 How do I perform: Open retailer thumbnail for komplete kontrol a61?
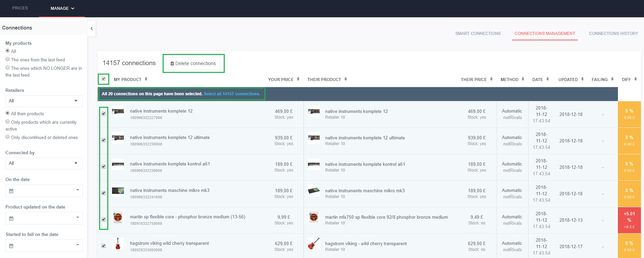click(x=314, y=164)
